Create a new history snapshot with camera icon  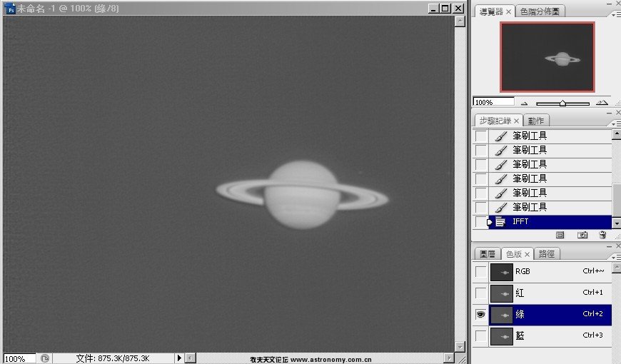582,236
